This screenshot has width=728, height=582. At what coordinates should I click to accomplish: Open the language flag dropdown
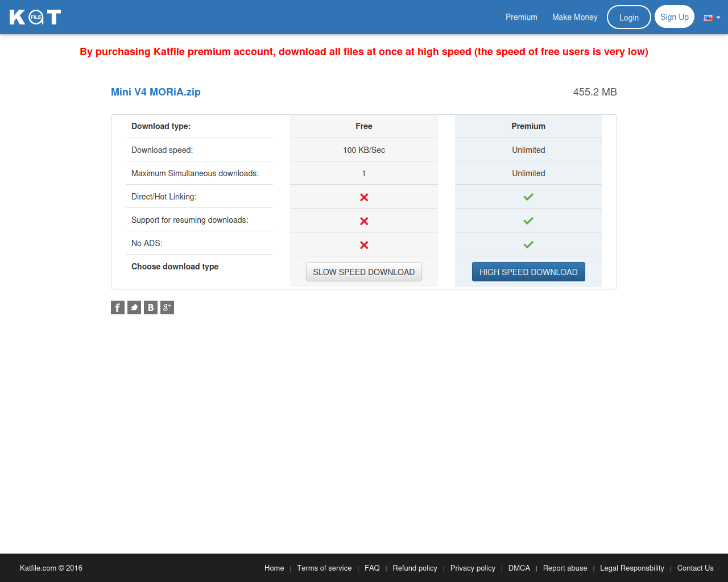pyautogui.click(x=712, y=18)
